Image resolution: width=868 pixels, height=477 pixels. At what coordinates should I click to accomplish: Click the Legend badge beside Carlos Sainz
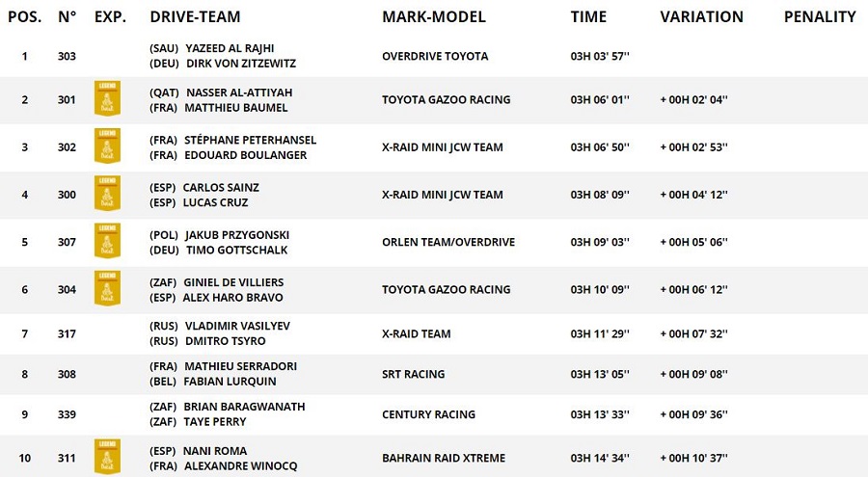click(x=107, y=194)
